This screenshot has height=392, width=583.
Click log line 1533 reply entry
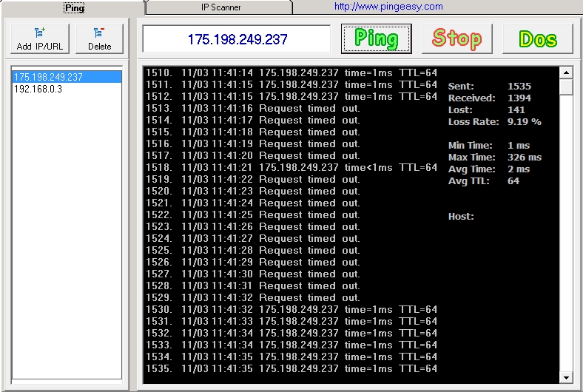coord(291,345)
